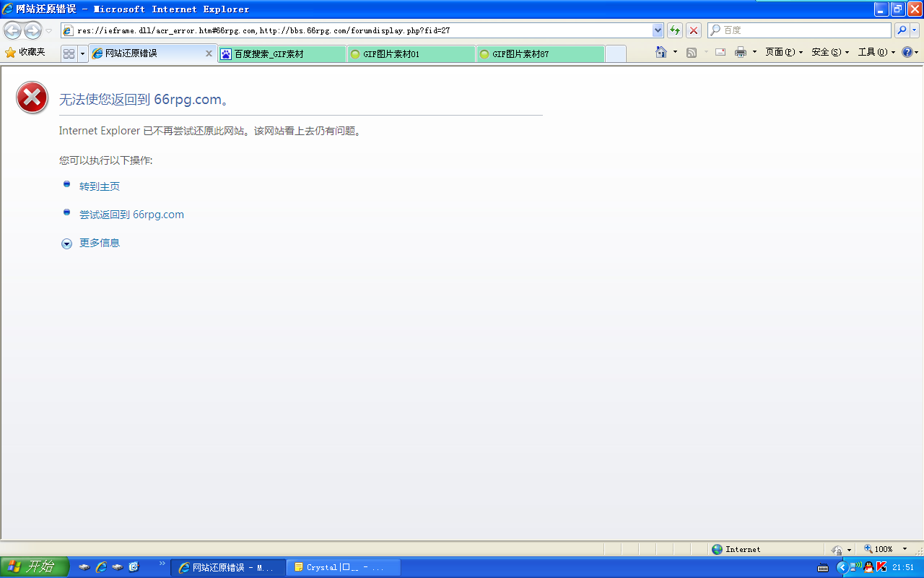Click the Quick Tabs grid icon
Image resolution: width=924 pixels, height=578 pixels.
(x=69, y=53)
